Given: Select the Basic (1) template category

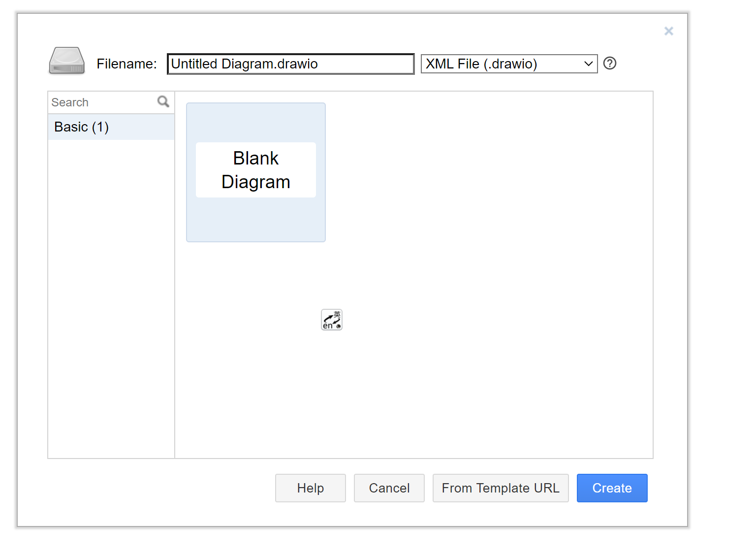Looking at the screenshot, I should 111,127.
